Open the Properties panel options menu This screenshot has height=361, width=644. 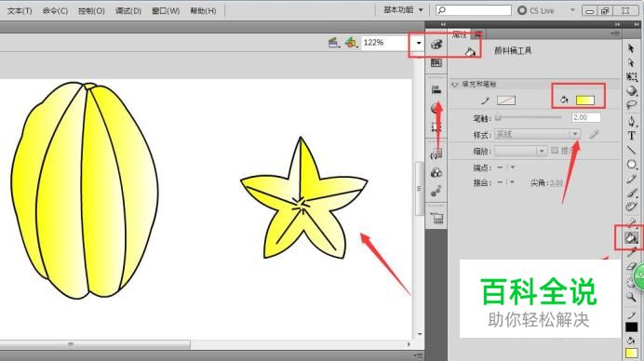coord(615,33)
